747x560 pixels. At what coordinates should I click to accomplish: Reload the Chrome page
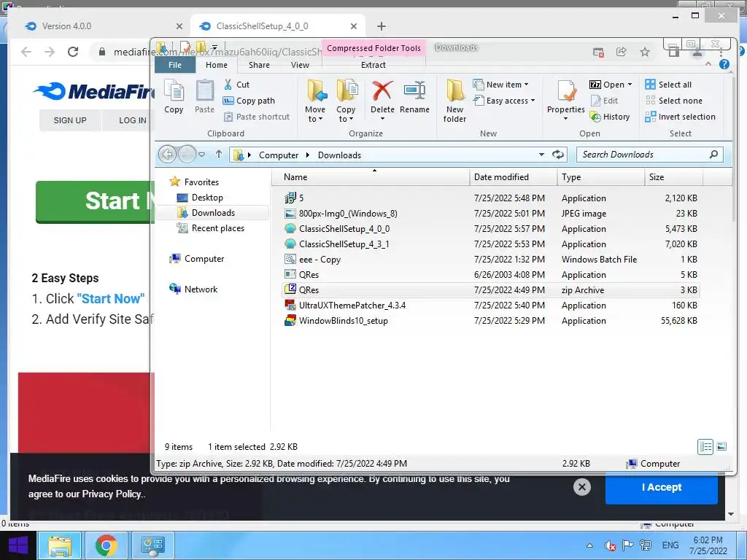click(73, 52)
